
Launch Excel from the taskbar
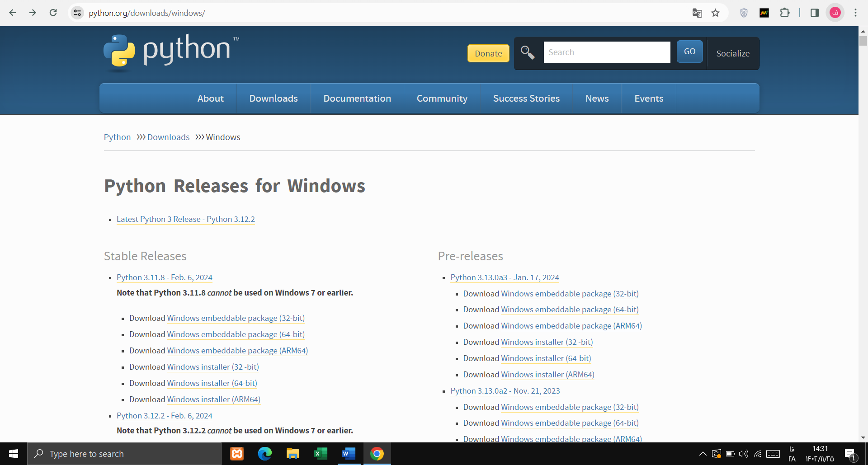pyautogui.click(x=321, y=454)
